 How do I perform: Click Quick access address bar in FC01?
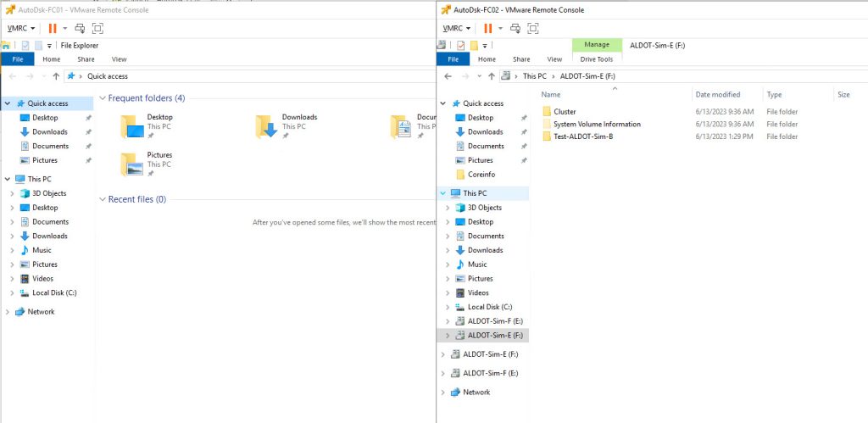pyautogui.click(x=249, y=76)
